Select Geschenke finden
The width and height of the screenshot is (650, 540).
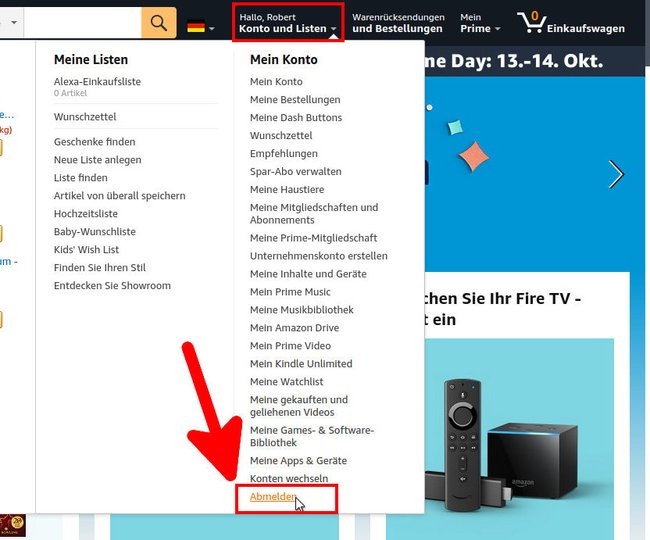[95, 142]
